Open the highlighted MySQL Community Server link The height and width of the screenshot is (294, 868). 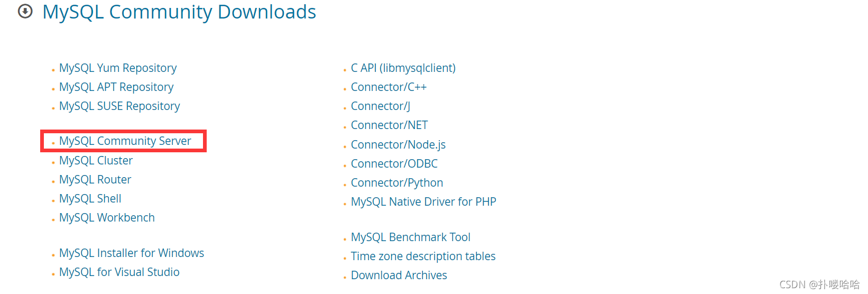coord(125,141)
